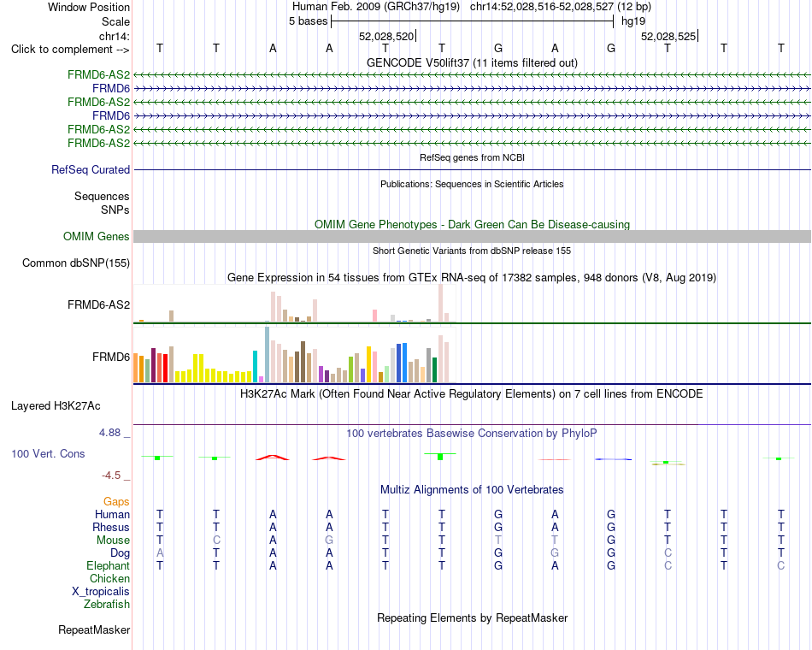The image size is (812, 650).
Task: Select the Rhesus species label
Action: pyautogui.click(x=110, y=527)
